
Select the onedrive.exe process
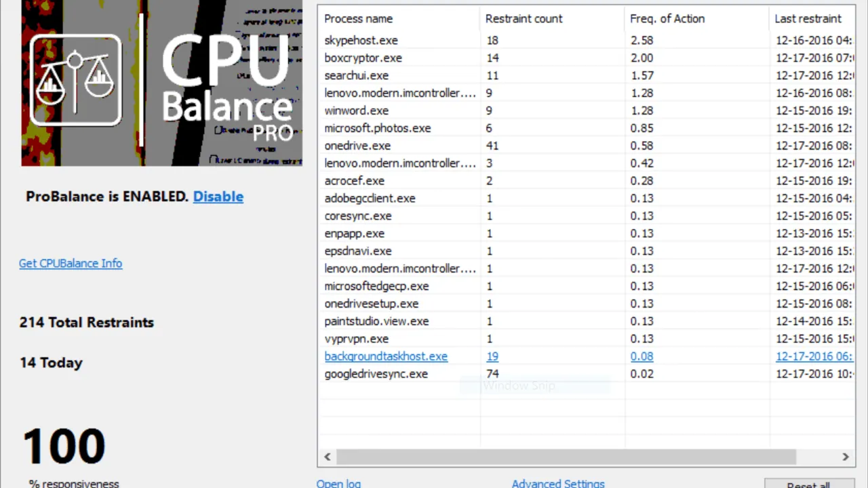pos(357,146)
